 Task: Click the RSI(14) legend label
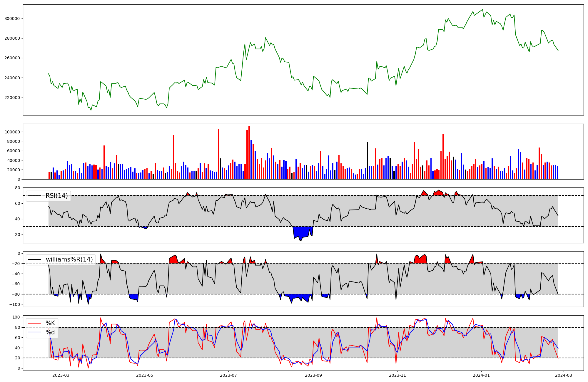click(56, 196)
